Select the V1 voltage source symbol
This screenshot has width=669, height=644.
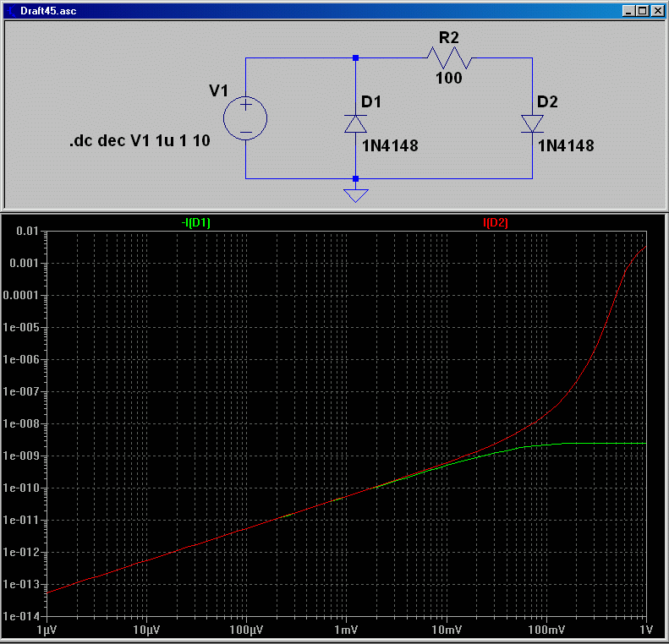pyautogui.click(x=245, y=118)
